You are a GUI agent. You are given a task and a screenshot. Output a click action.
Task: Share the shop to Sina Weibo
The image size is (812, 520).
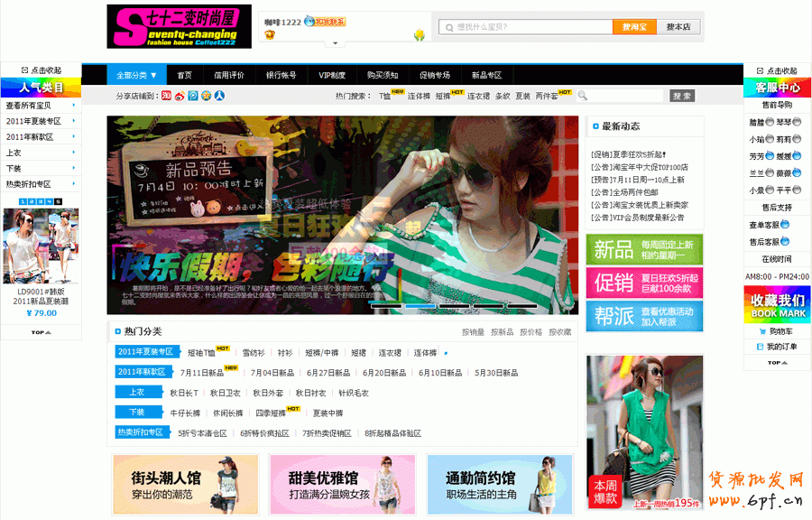click(180, 96)
